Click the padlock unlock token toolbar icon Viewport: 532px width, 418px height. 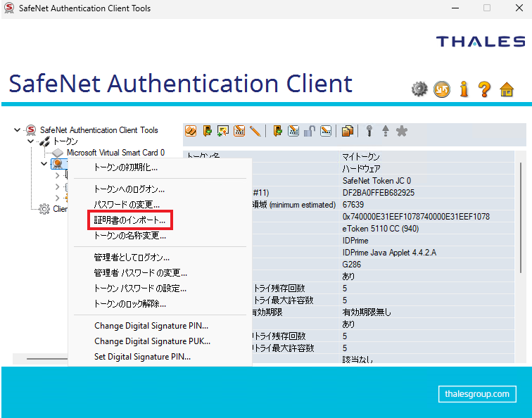310,131
